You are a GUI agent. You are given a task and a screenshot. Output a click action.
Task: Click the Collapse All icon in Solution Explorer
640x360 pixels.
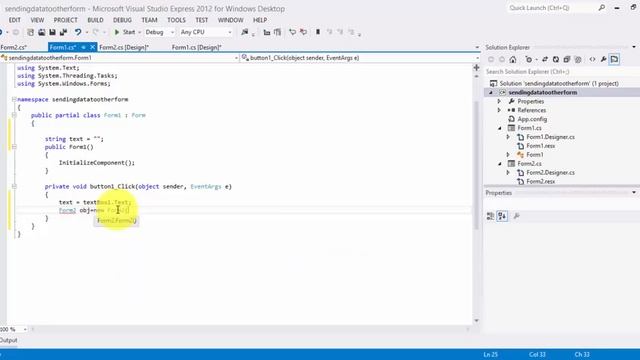pos(567,60)
